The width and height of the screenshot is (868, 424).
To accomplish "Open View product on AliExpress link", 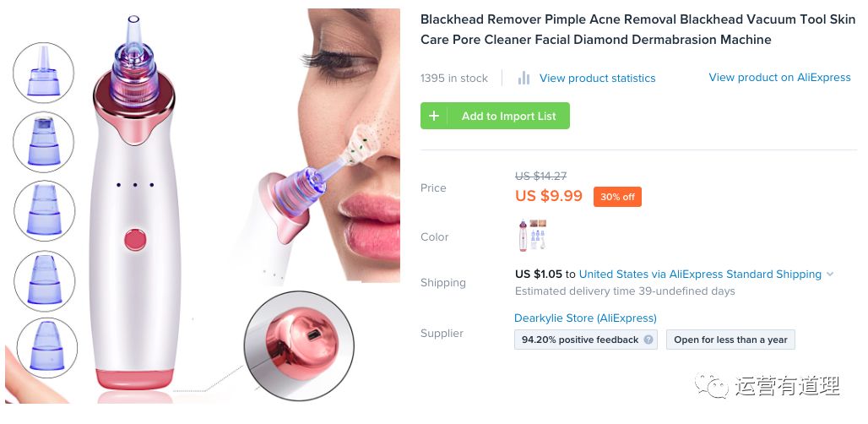I will [779, 78].
